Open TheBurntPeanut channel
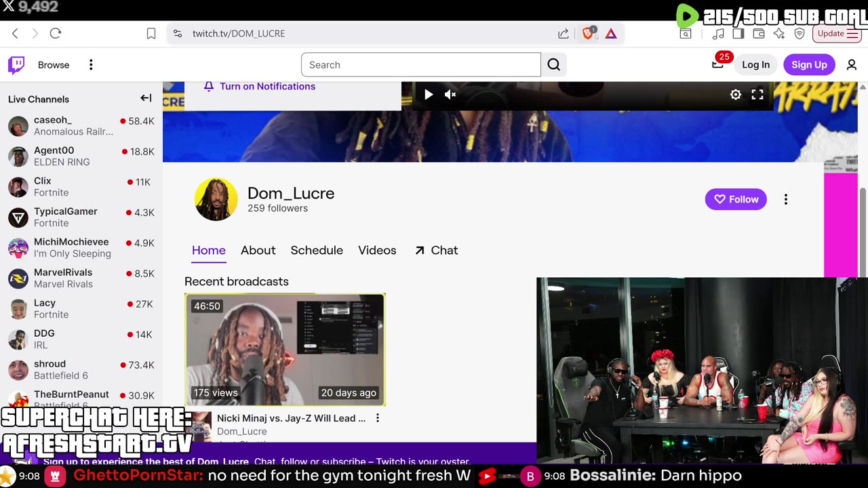Image resolution: width=868 pixels, height=488 pixels. [x=81, y=398]
